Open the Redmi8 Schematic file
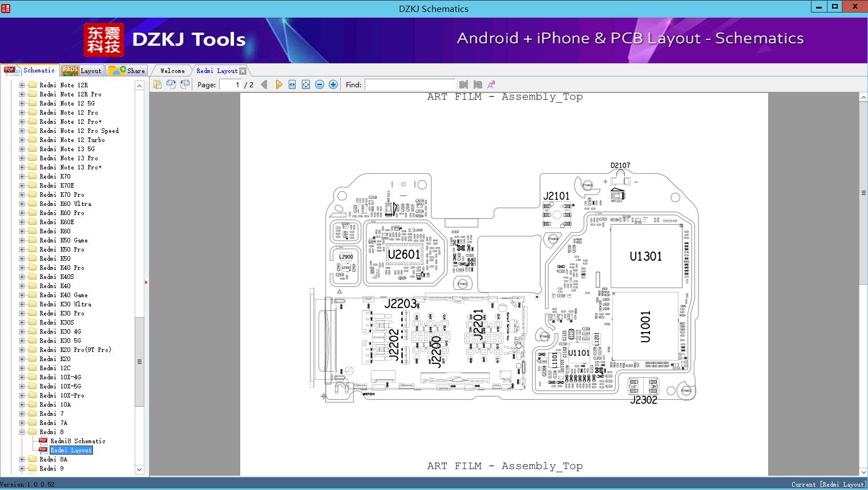 (x=78, y=441)
